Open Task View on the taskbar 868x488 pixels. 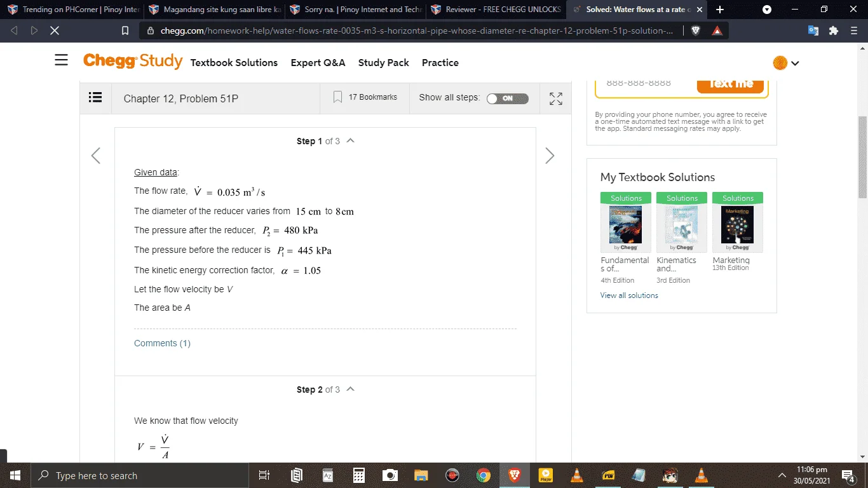click(x=264, y=475)
